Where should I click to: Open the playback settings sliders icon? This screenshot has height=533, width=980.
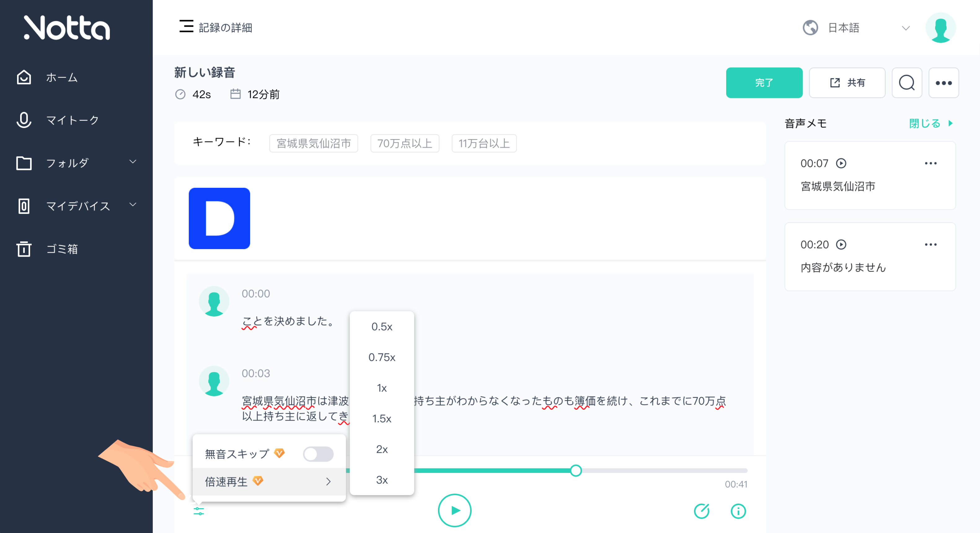click(199, 511)
